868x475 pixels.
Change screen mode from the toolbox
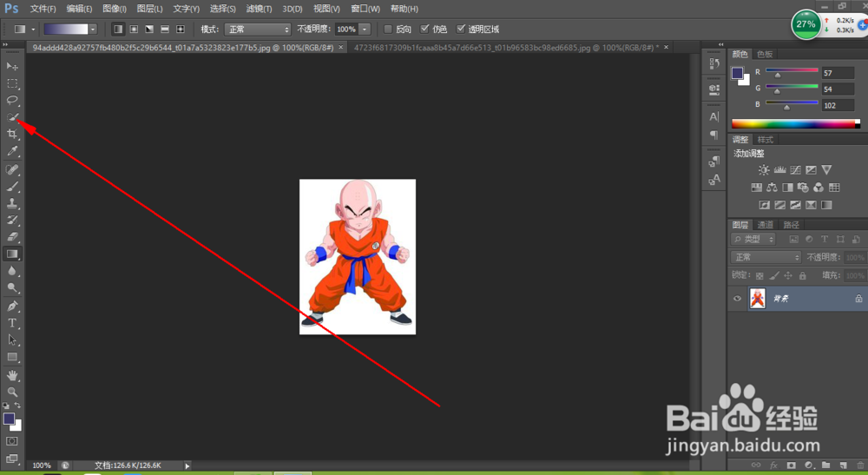(x=12, y=459)
